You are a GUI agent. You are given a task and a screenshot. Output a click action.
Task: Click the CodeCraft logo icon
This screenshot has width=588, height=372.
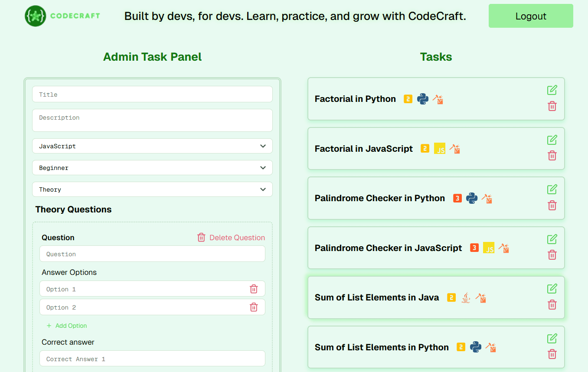[35, 16]
